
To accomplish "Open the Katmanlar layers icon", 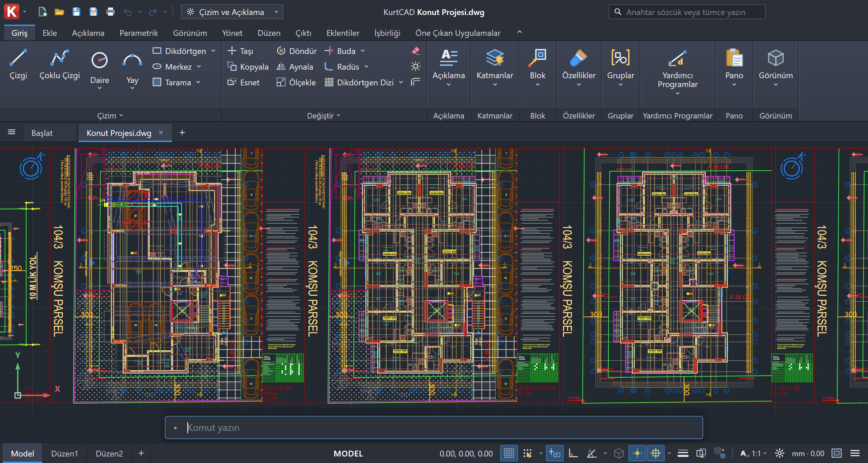I will tap(495, 57).
